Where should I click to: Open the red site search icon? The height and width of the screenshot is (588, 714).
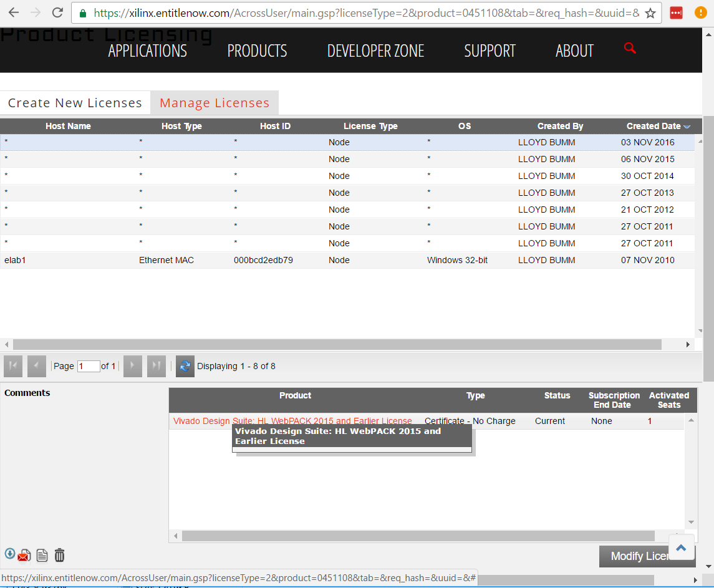pos(630,48)
